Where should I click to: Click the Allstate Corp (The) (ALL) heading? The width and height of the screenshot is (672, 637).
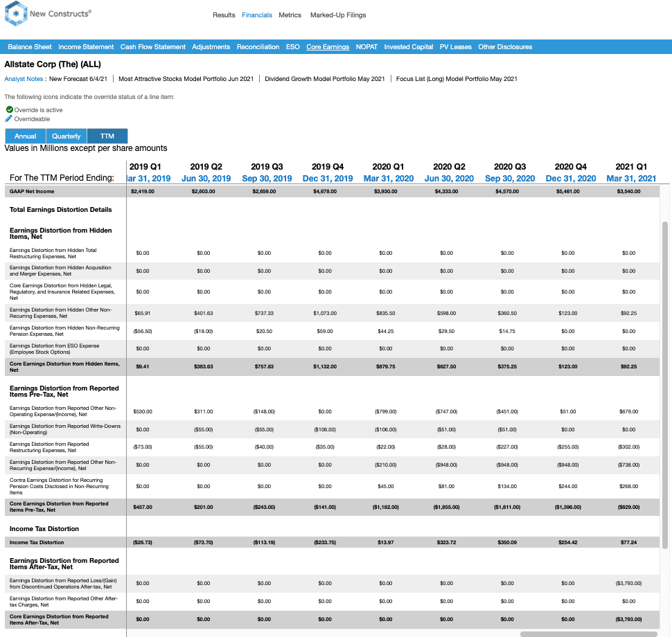53,64
